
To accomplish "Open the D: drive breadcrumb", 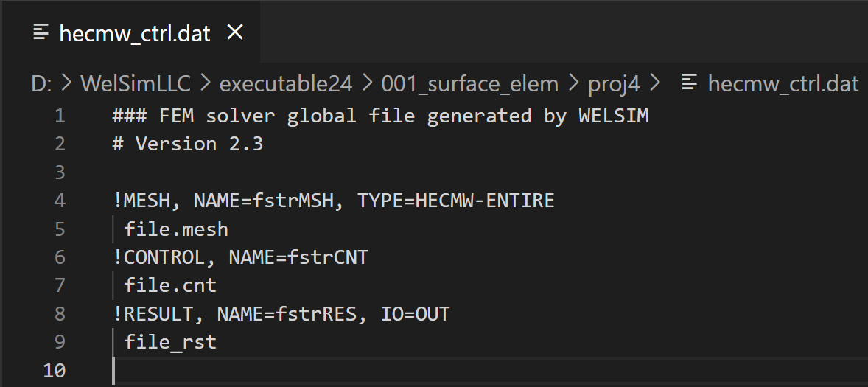I will (x=41, y=84).
